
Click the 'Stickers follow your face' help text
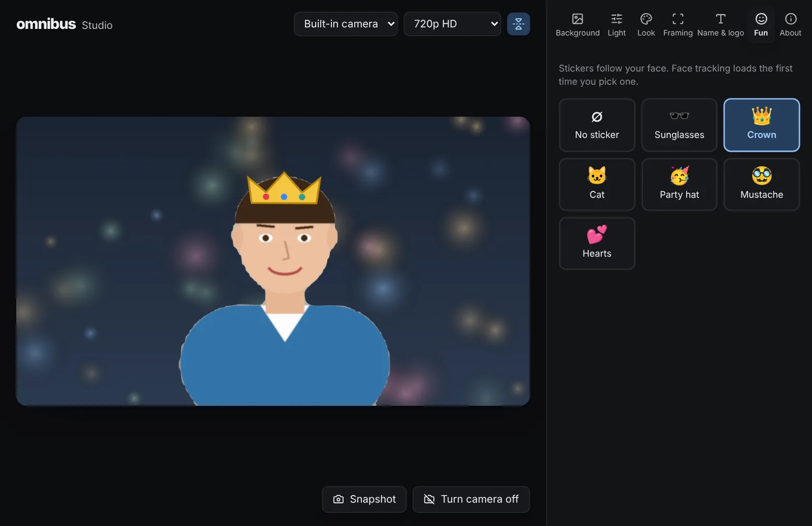click(675, 75)
